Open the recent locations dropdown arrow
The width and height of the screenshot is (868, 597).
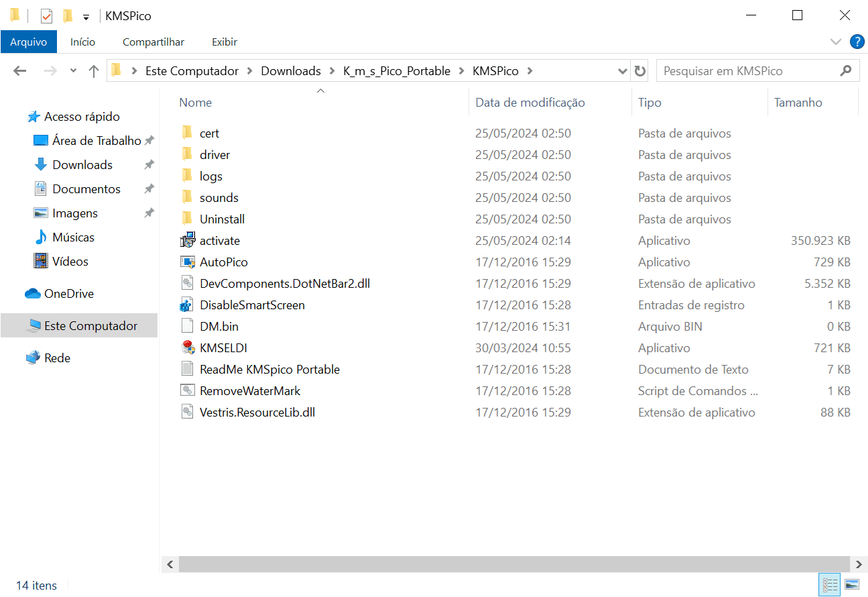pyautogui.click(x=73, y=71)
